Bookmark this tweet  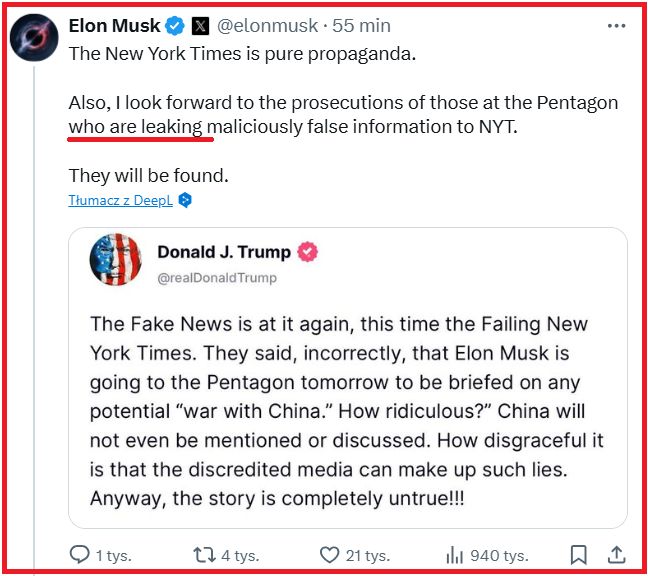point(579,554)
